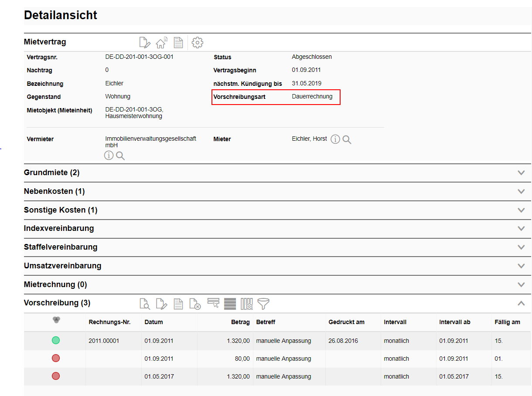Sort table by Betrag column header

point(240,322)
